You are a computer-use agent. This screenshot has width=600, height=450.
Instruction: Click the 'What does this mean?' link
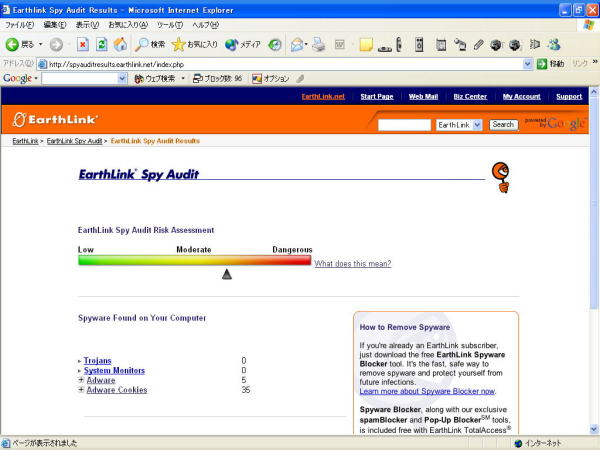(x=353, y=264)
